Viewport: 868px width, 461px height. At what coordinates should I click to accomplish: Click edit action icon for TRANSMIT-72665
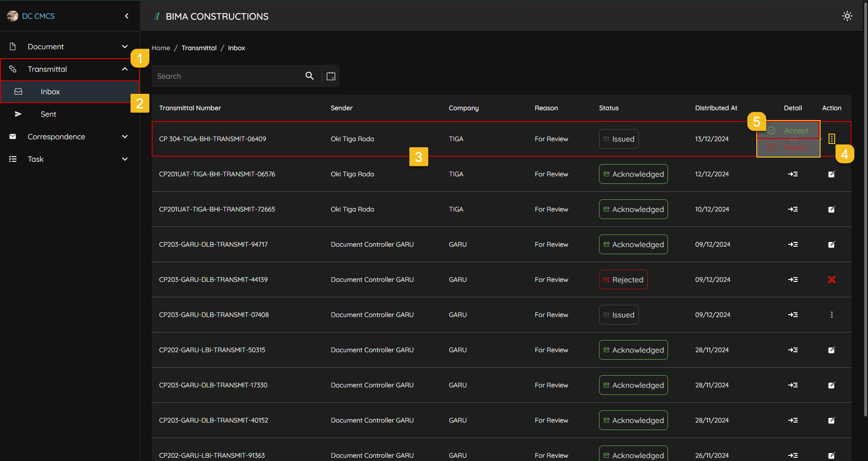coord(831,209)
